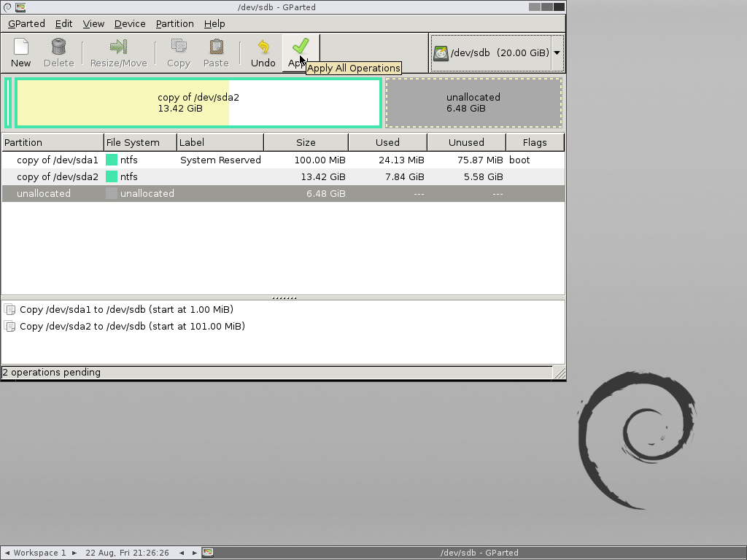Select the copy of /dev/sda2 graphical block
Viewport: 747px width, 560px height.
(198, 103)
